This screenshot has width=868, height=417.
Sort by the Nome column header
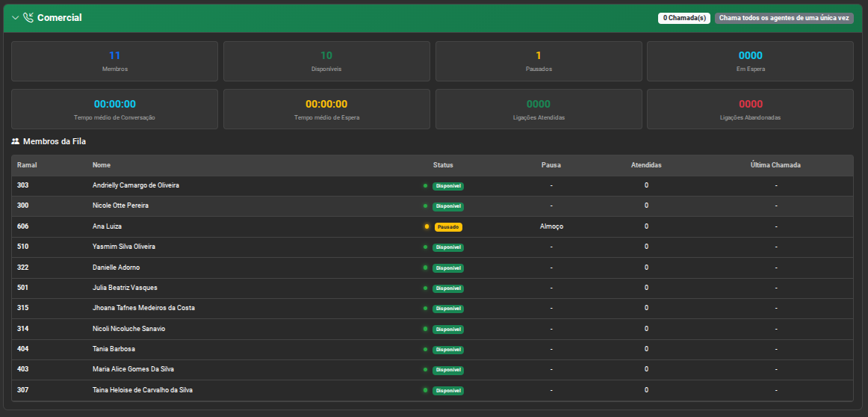(x=102, y=165)
